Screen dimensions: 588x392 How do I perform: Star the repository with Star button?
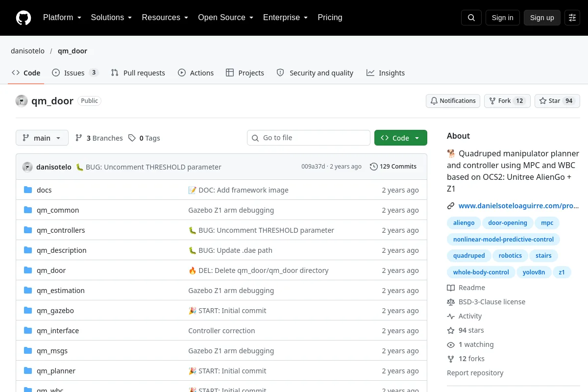[557, 101]
